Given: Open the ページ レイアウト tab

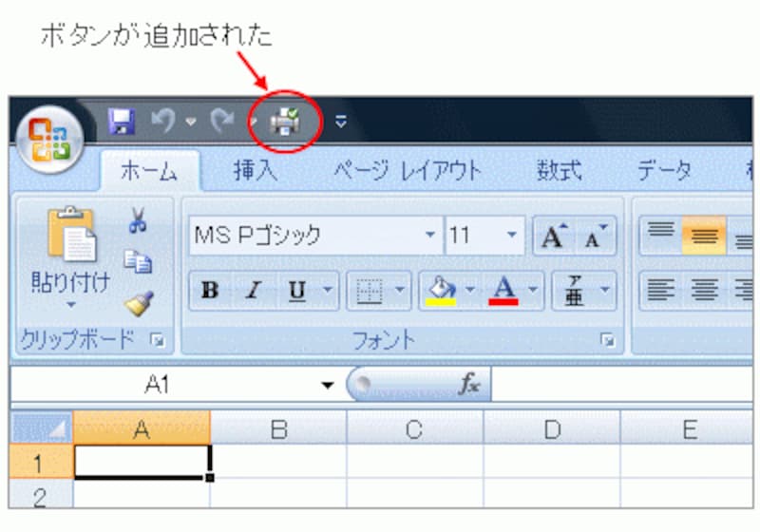Looking at the screenshot, I should (x=408, y=171).
